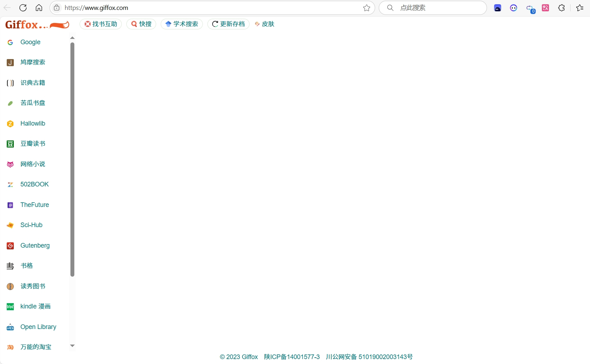Open the browser extensions puzzle icon

click(x=561, y=8)
